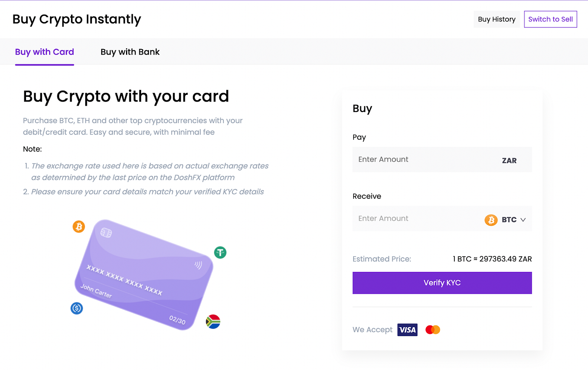Focus the Receive amount input field
The height and width of the screenshot is (370, 588).
pos(416,219)
